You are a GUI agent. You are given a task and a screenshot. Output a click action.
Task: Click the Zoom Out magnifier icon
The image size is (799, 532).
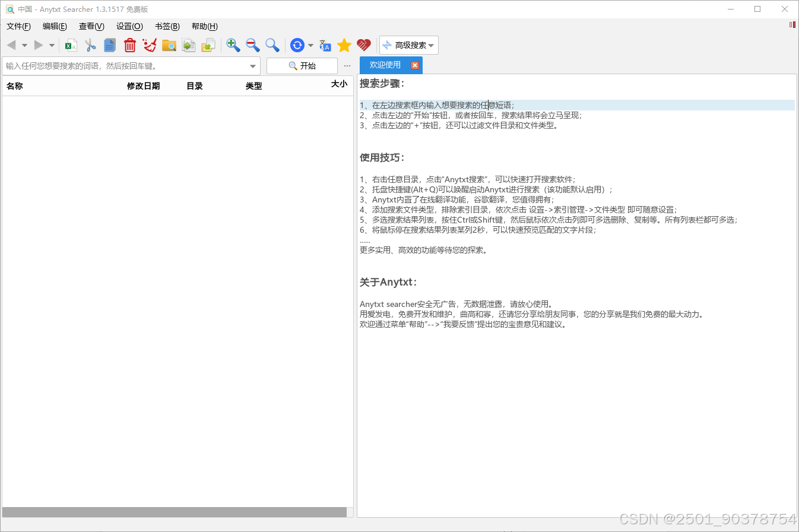pos(253,45)
